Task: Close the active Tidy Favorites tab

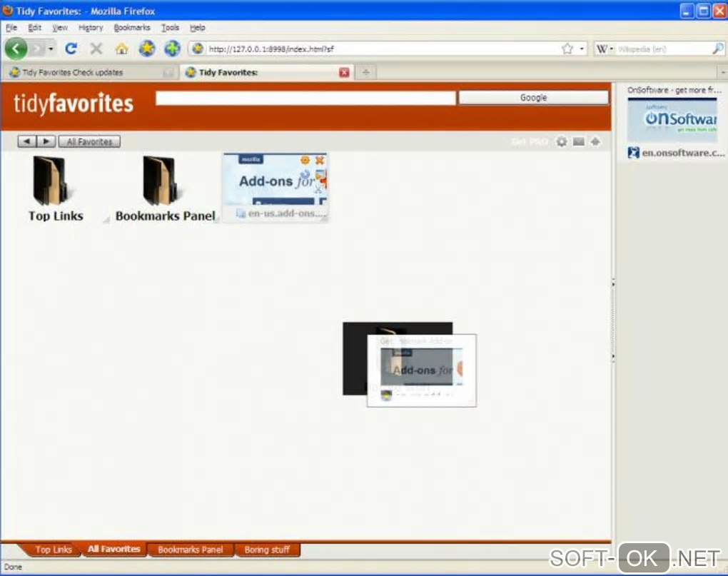Action: point(344,72)
